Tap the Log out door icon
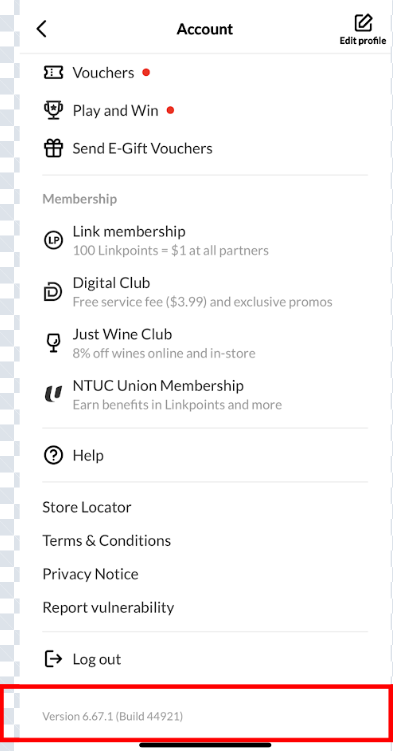 [53, 659]
